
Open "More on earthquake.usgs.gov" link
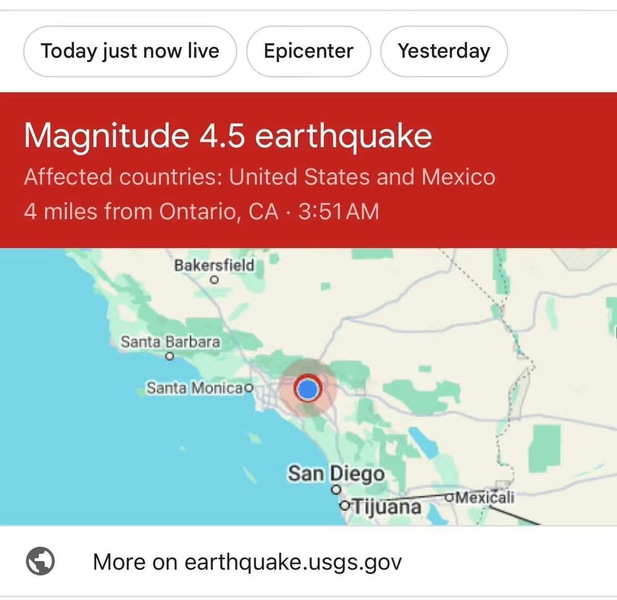tap(247, 562)
